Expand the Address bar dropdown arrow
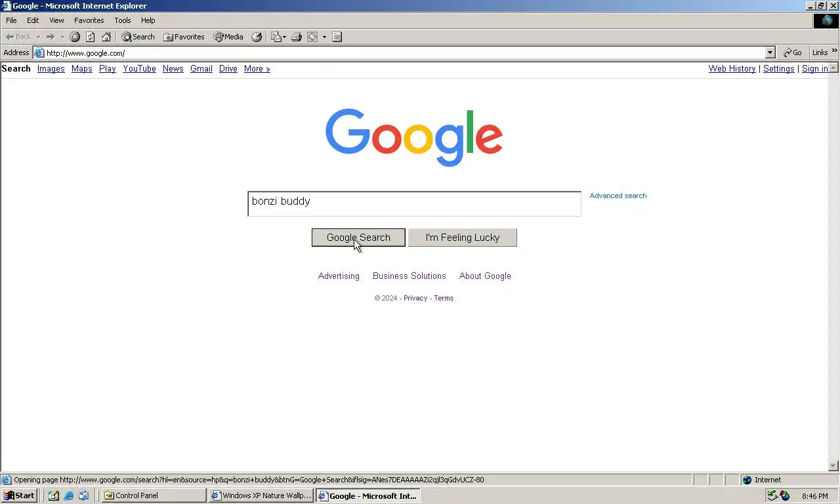Screen dimensions: 840x504 coord(770,52)
